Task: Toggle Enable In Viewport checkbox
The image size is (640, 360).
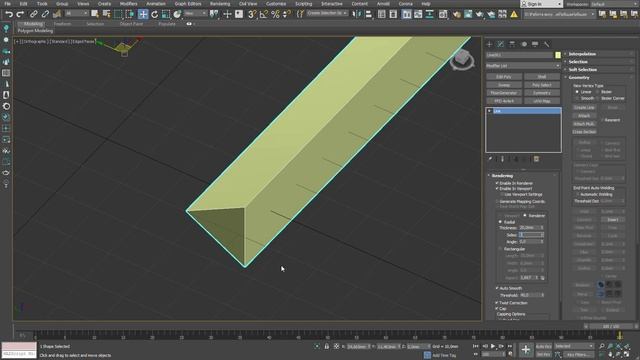Action: 497,189
